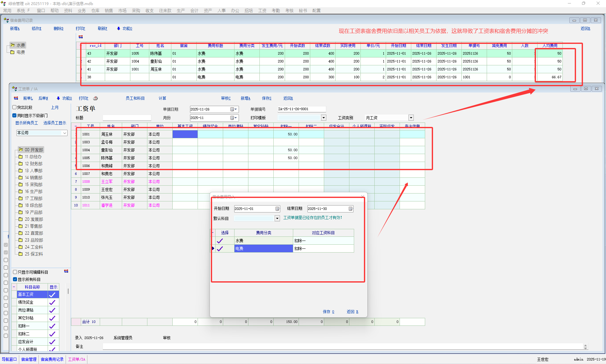Open the 单据日期 calendar picker

[232, 109]
